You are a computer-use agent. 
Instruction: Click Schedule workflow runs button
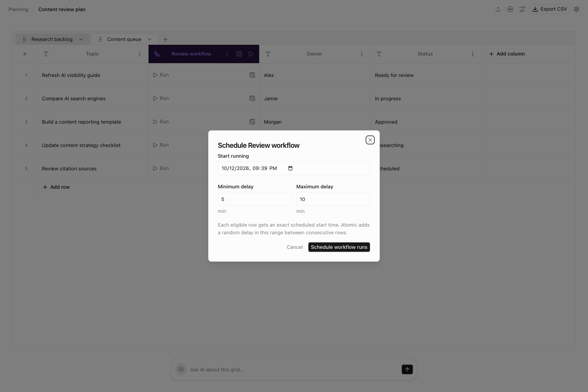point(339,247)
